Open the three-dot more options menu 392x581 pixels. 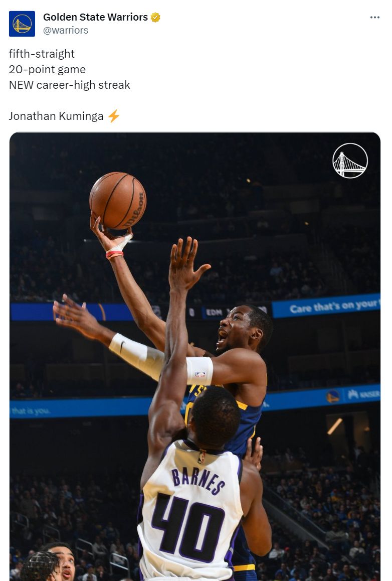coord(374,18)
